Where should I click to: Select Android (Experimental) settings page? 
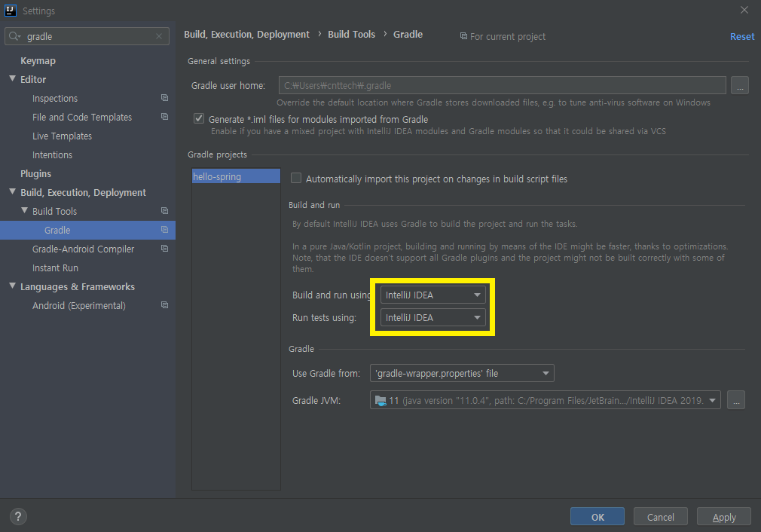[x=78, y=306]
